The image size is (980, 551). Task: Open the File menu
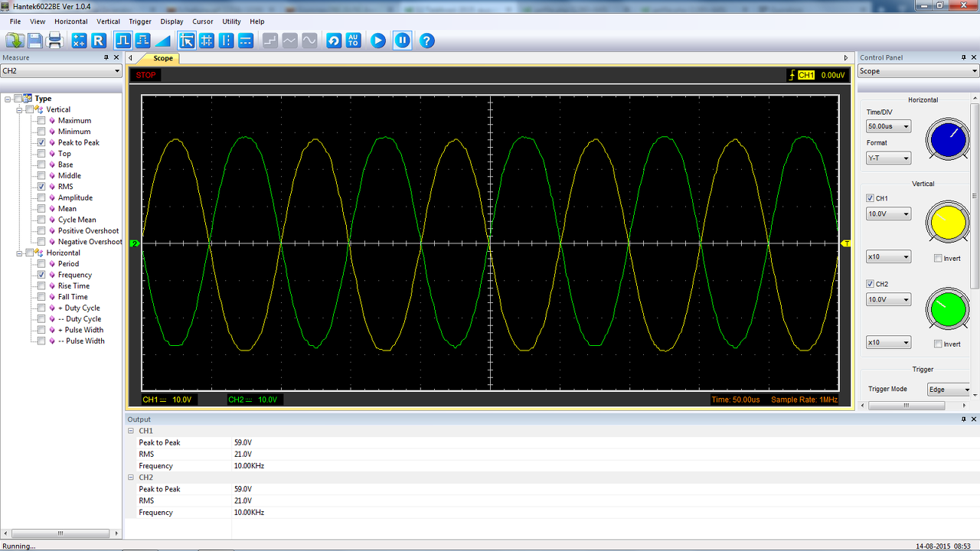tap(15, 21)
